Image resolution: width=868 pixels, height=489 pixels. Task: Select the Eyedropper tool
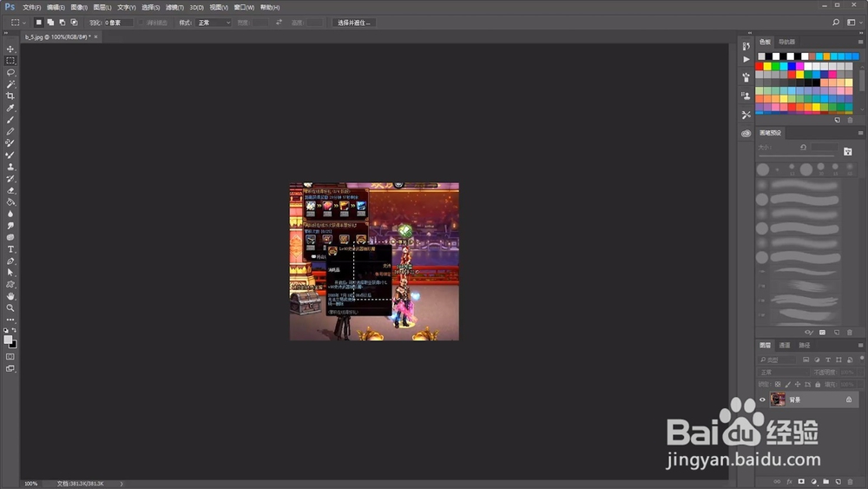(10, 108)
